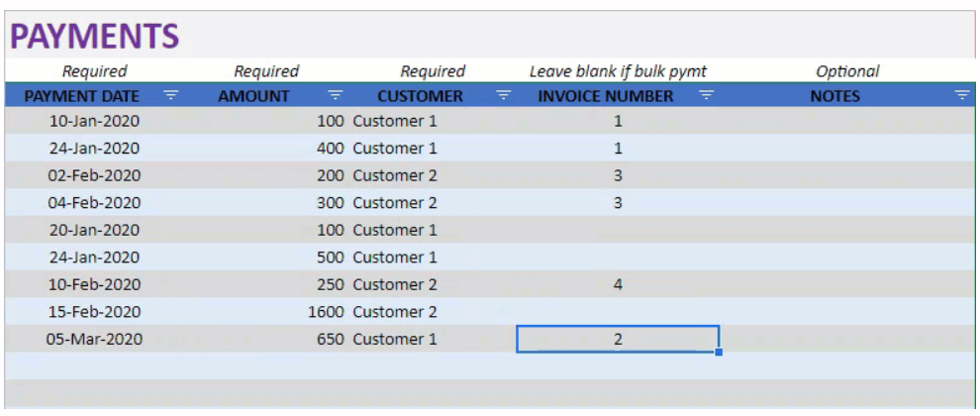Click the empty invoice cell of 15-Feb-2020 row
Viewport: 980px width, 416px height.
coord(618,312)
